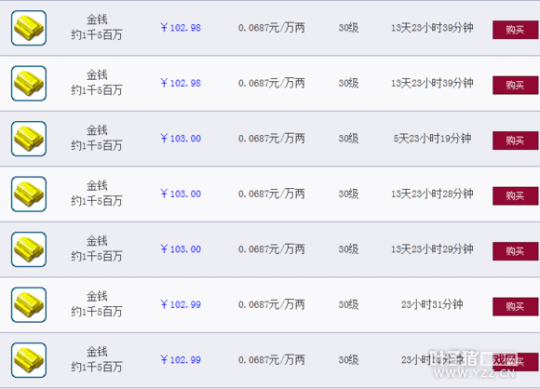Click the gold icon for the second ¥102.98 listing
Viewport: 540px width, 389px height.
[29, 83]
